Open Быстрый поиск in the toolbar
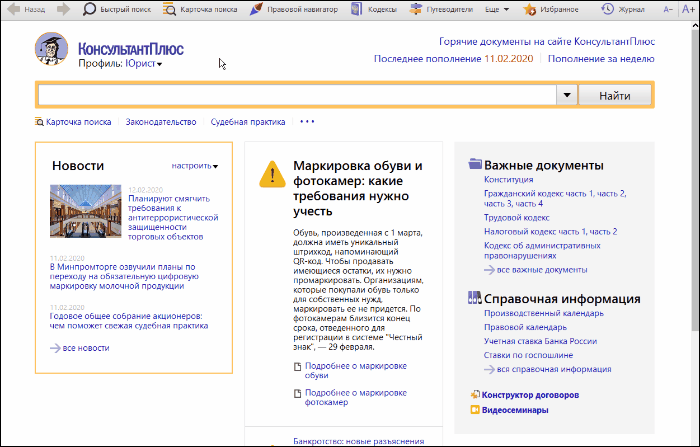 tap(125, 9)
